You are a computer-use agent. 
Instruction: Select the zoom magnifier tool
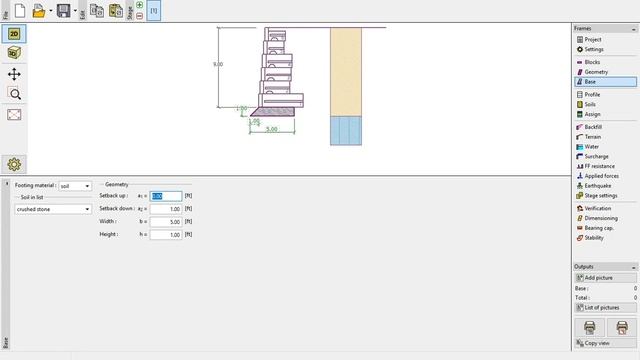[15, 94]
